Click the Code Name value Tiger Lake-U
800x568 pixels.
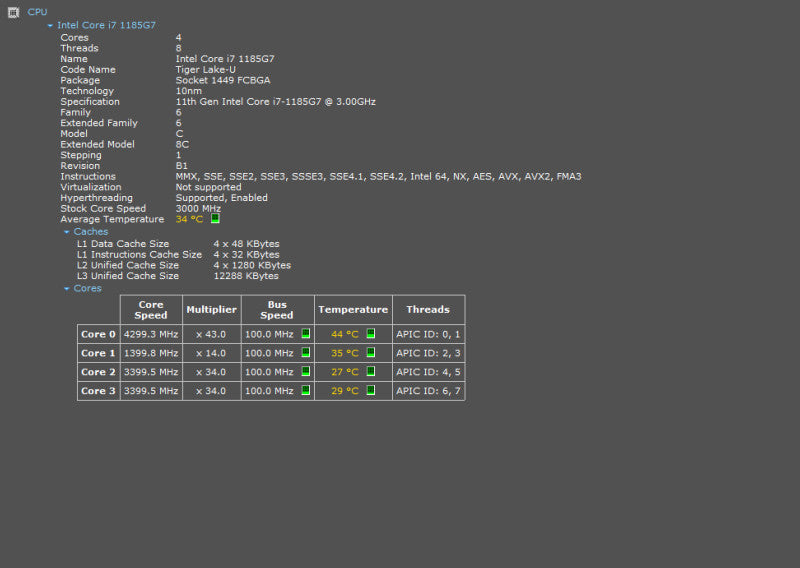click(206, 69)
